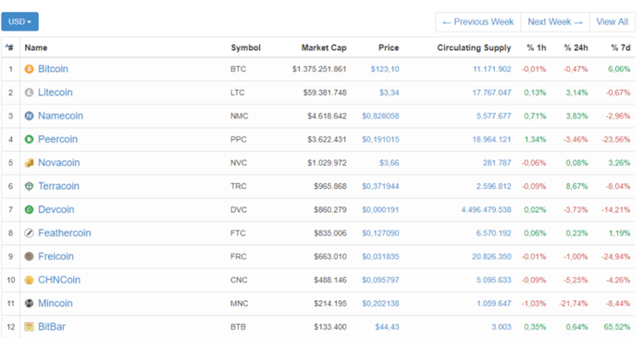The height and width of the screenshot is (338, 644).
Task: Open the Bitcoin link
Action: coord(53,69)
